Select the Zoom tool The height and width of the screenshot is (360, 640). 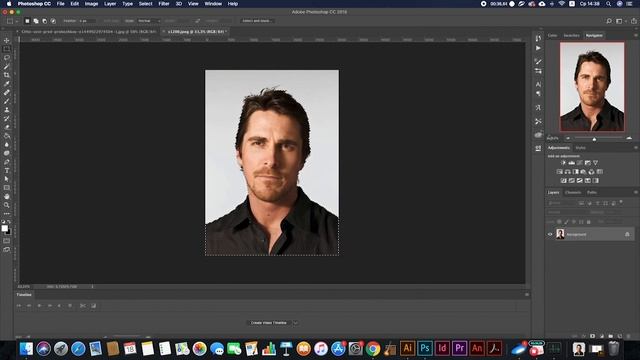coord(7,205)
